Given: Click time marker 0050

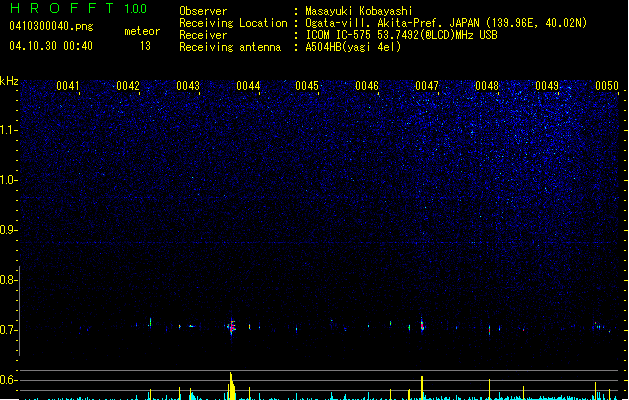Looking at the screenshot, I should 607,86.
